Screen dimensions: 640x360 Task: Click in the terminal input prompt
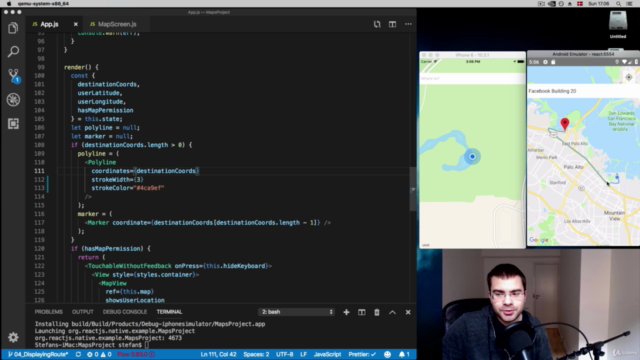click(147, 345)
